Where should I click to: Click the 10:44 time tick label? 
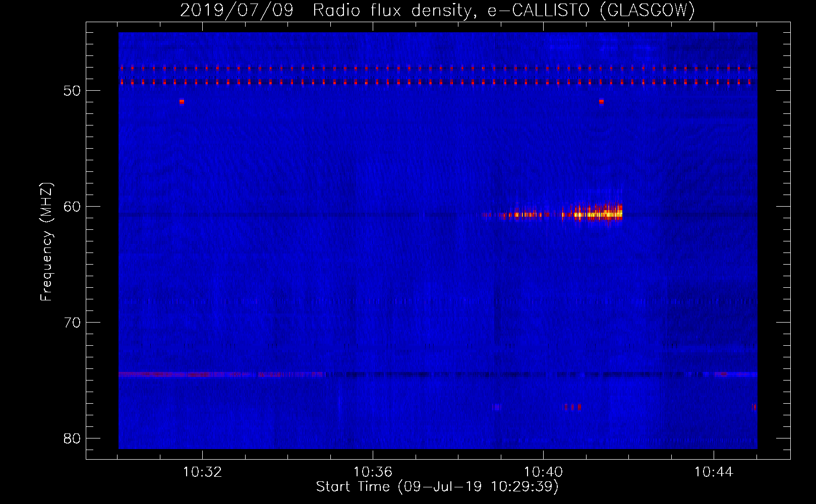click(x=714, y=472)
